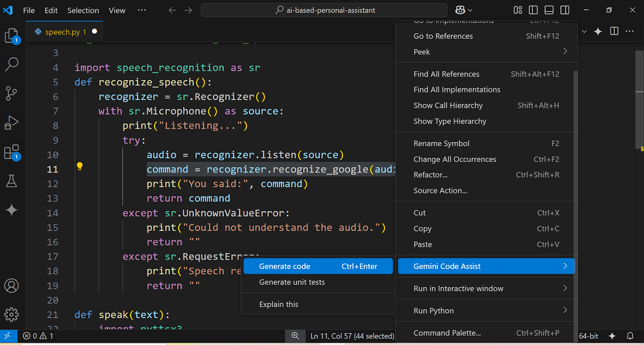Open the notifications bell
This screenshot has height=345, width=644.
[630, 336]
